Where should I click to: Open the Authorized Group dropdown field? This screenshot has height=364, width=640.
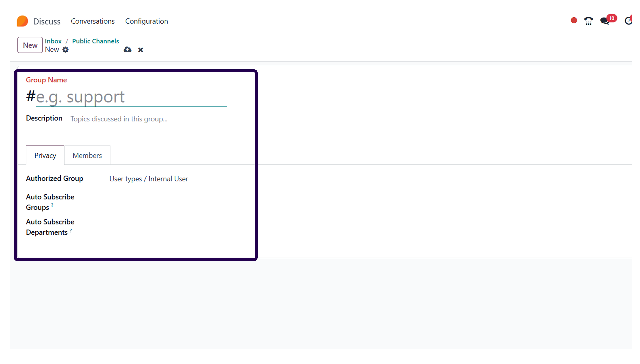[149, 179]
